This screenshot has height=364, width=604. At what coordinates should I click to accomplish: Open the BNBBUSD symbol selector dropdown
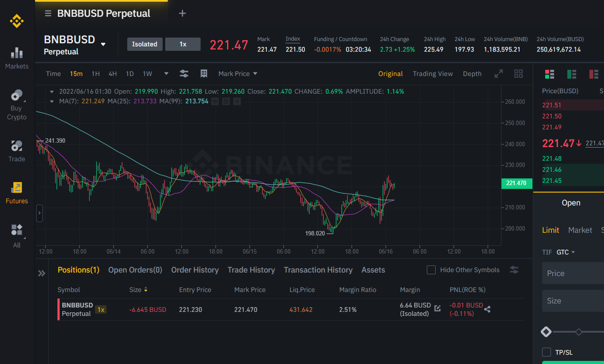tap(103, 44)
